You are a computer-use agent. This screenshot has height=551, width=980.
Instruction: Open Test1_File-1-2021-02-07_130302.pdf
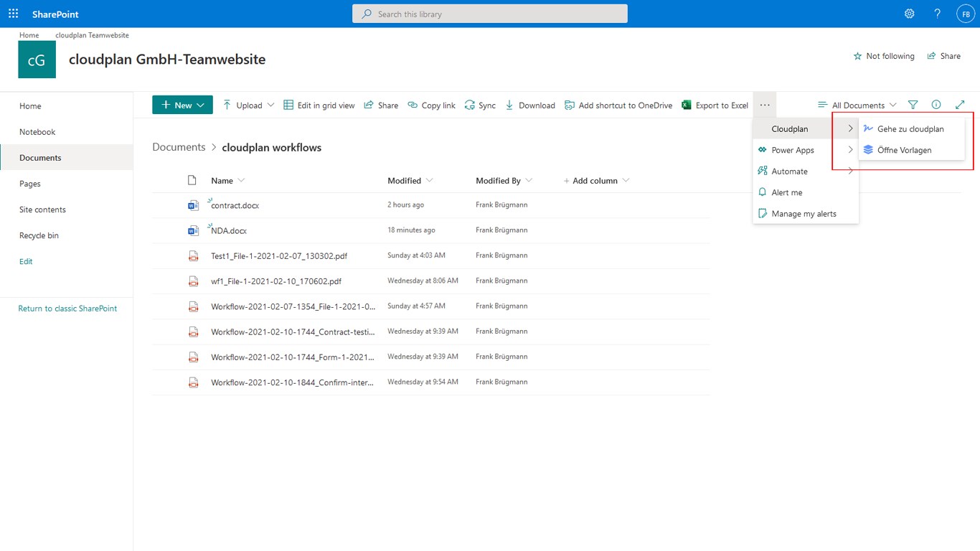(279, 255)
